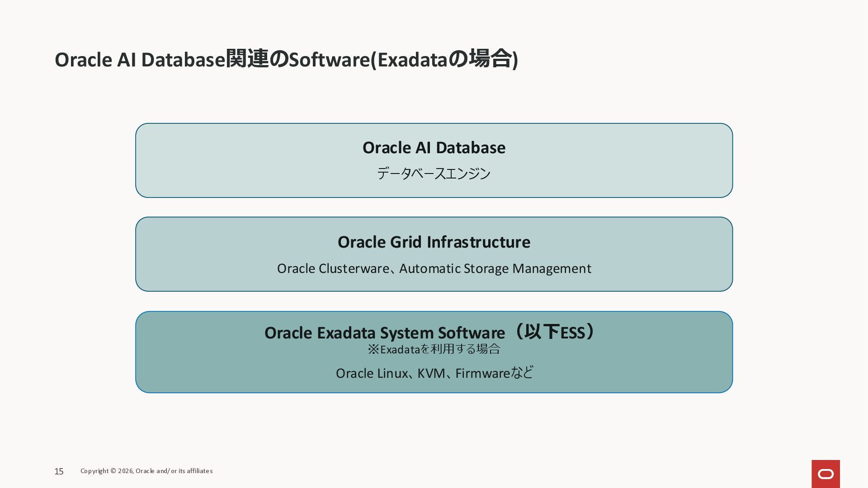Select the ※Exadataを利用する場合 note
The width and height of the screenshot is (868, 488).
pyautogui.click(x=434, y=349)
